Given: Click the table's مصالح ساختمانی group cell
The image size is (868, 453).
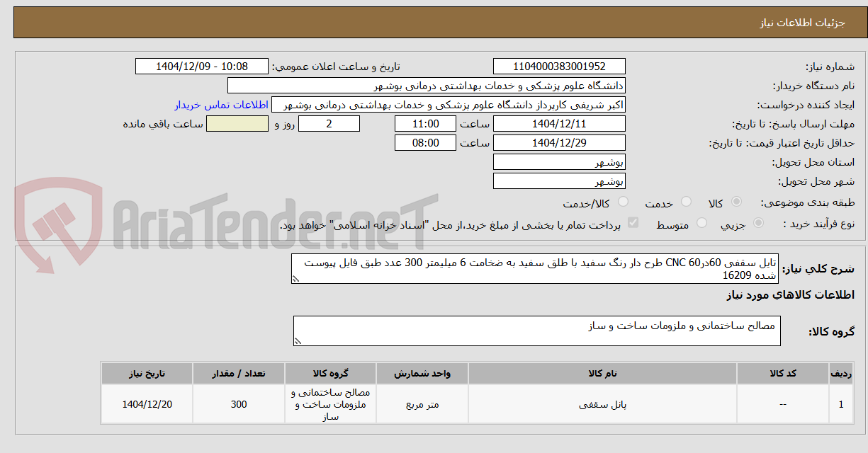Looking at the screenshot, I should [x=331, y=404].
